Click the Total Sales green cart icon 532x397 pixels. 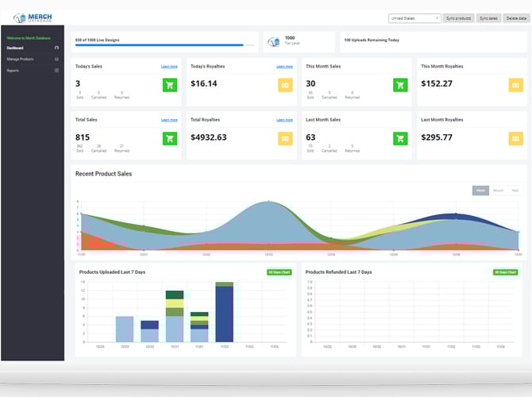coord(170,138)
